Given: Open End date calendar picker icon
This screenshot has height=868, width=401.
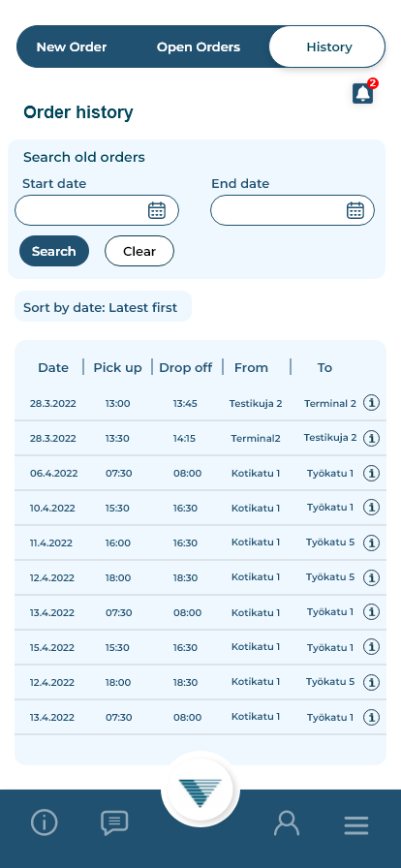Looking at the screenshot, I should click(x=355, y=210).
